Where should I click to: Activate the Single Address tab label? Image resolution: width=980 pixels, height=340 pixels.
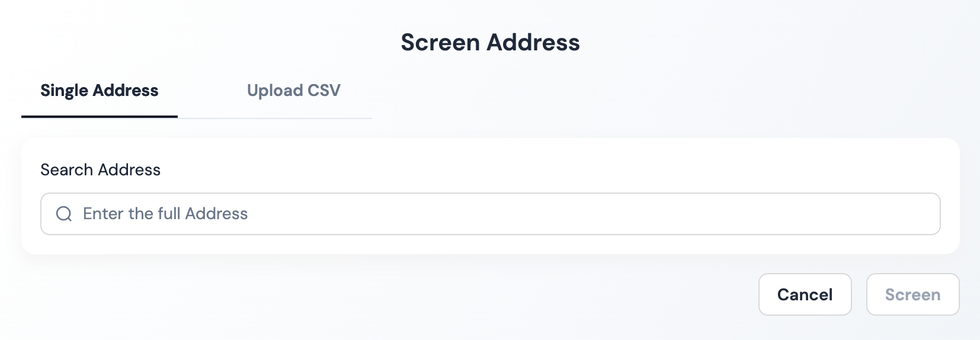click(x=99, y=91)
